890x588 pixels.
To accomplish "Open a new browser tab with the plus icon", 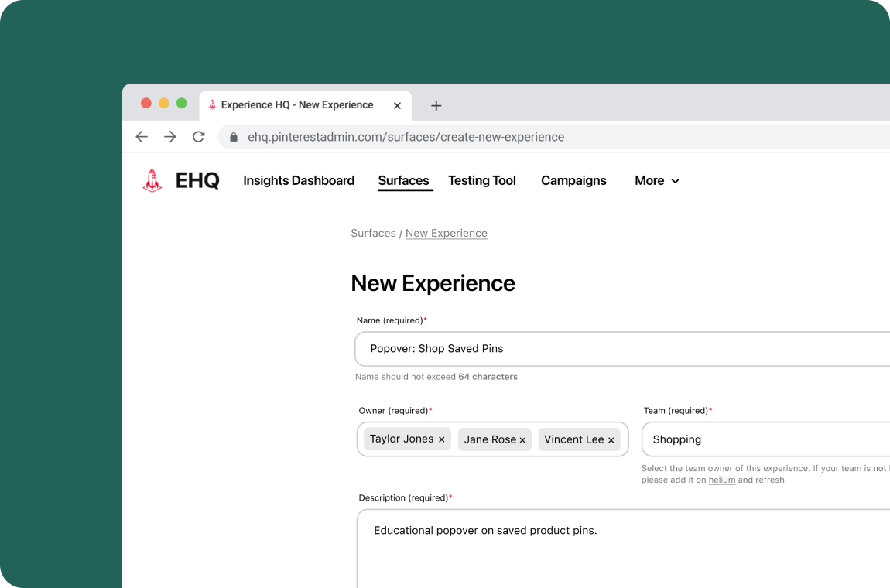I will (x=436, y=105).
